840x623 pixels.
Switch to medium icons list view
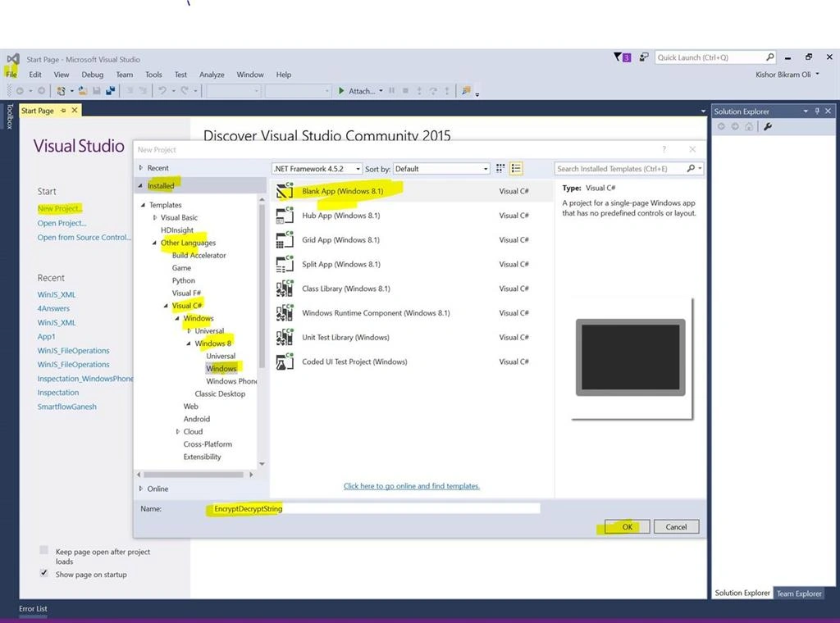click(516, 169)
